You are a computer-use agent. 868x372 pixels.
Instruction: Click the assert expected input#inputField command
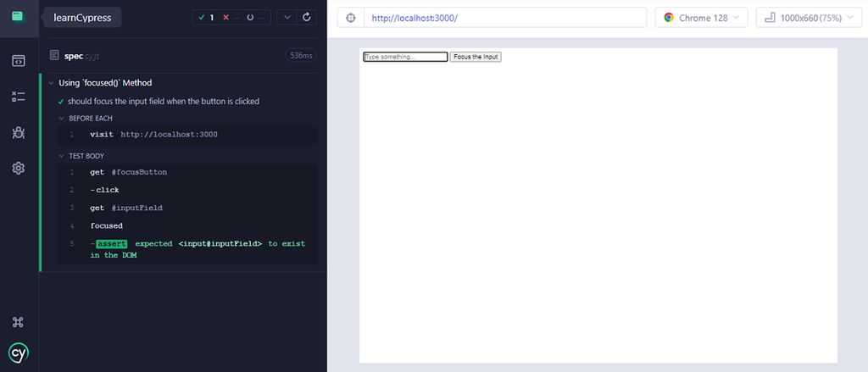(187, 249)
